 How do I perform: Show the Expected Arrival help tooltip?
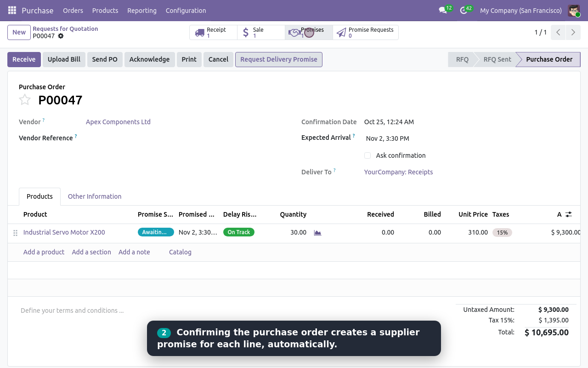[354, 136]
